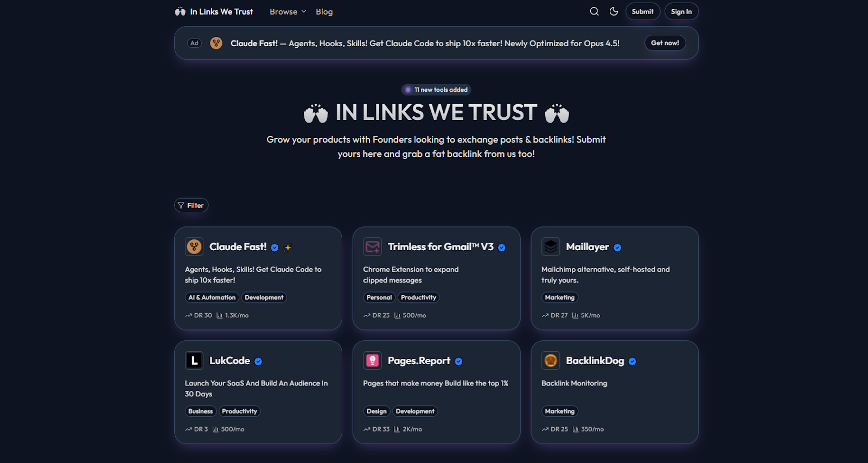Click the Trimless for Gmail envelope icon
Viewport: 868px width, 463px height.
pos(373,247)
